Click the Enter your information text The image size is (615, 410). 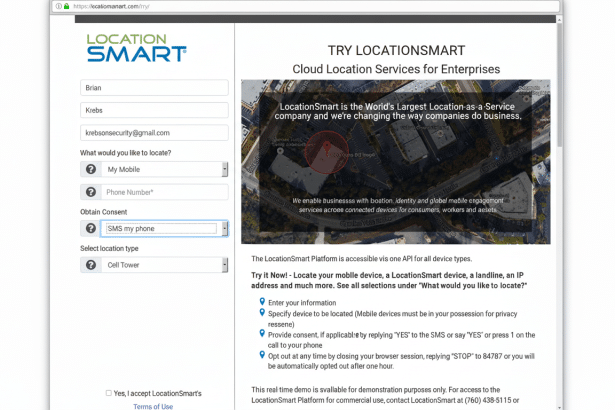click(x=302, y=302)
